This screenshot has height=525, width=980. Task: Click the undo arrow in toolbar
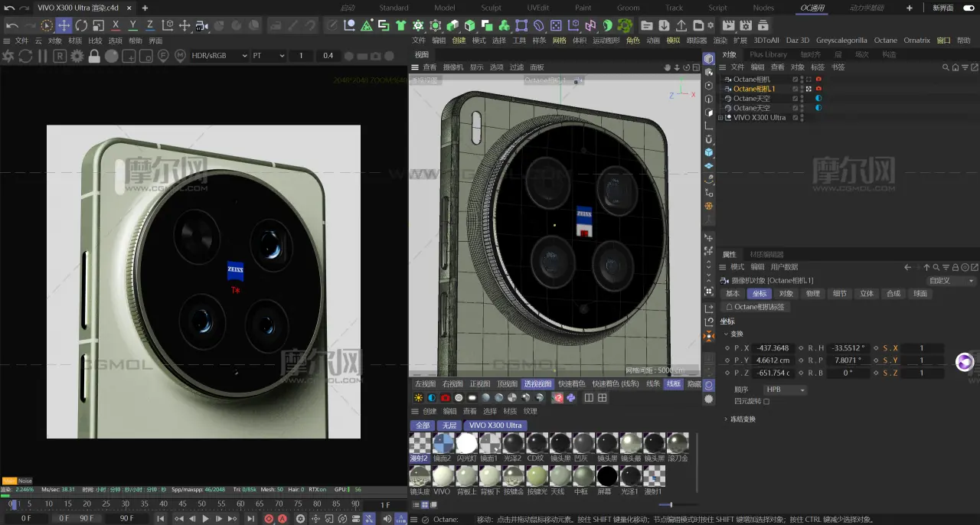[x=13, y=25]
